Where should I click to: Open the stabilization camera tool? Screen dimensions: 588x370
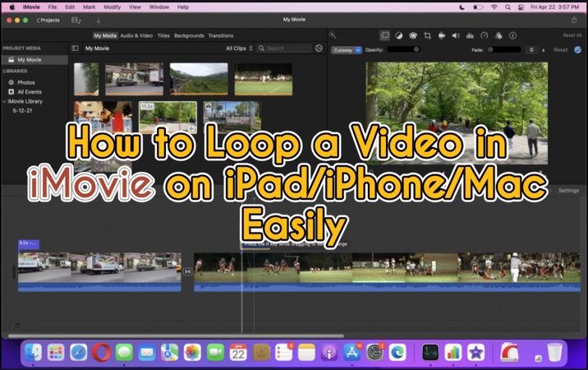442,35
